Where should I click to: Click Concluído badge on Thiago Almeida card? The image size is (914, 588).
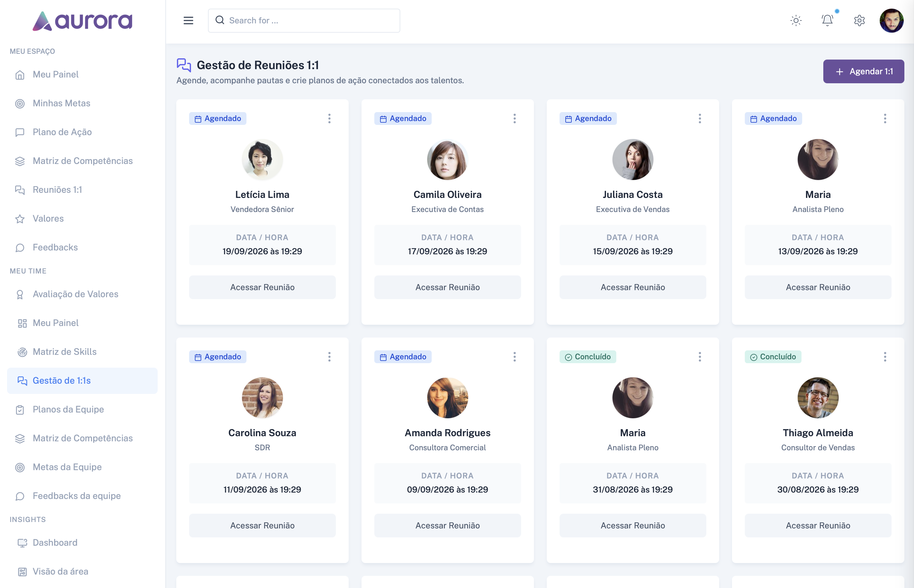pyautogui.click(x=773, y=357)
